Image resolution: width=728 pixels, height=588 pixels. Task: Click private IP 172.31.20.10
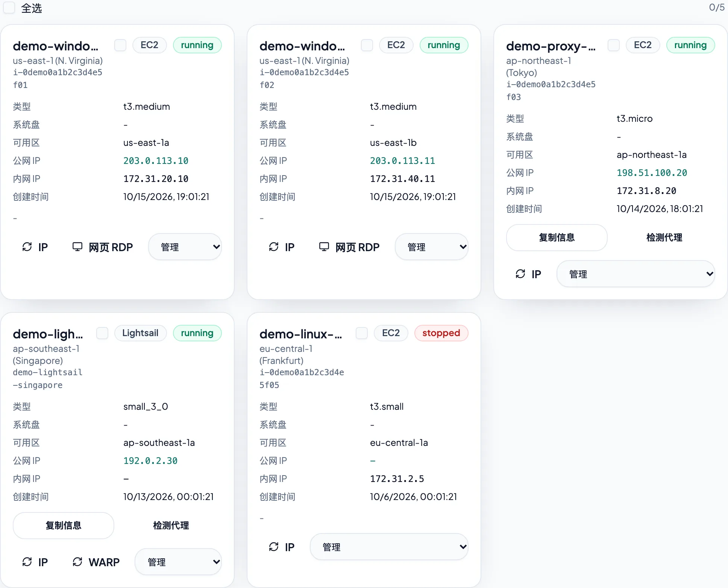click(x=156, y=179)
